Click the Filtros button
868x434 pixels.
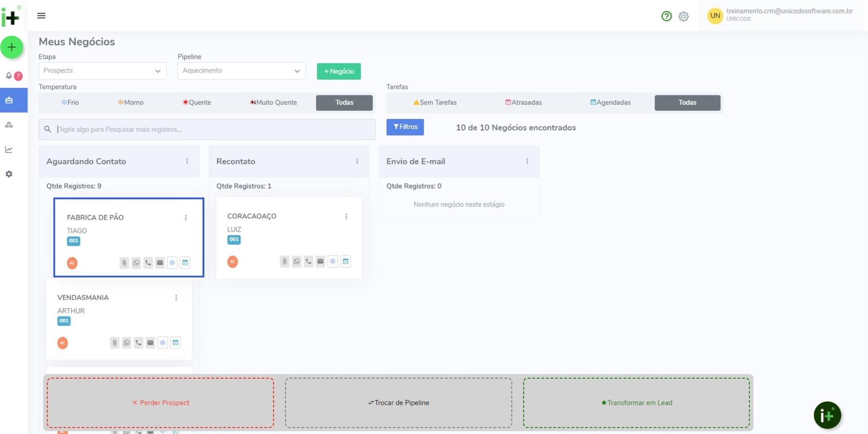point(405,127)
